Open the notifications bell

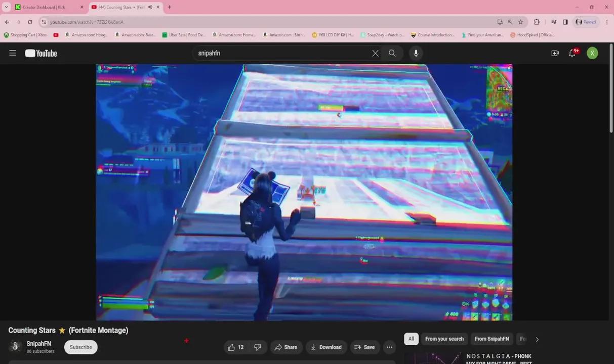[x=572, y=53]
